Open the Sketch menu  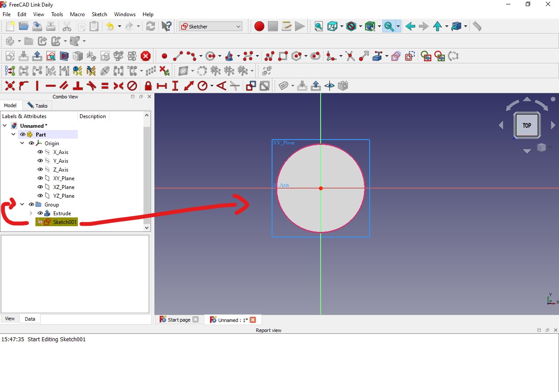point(99,14)
